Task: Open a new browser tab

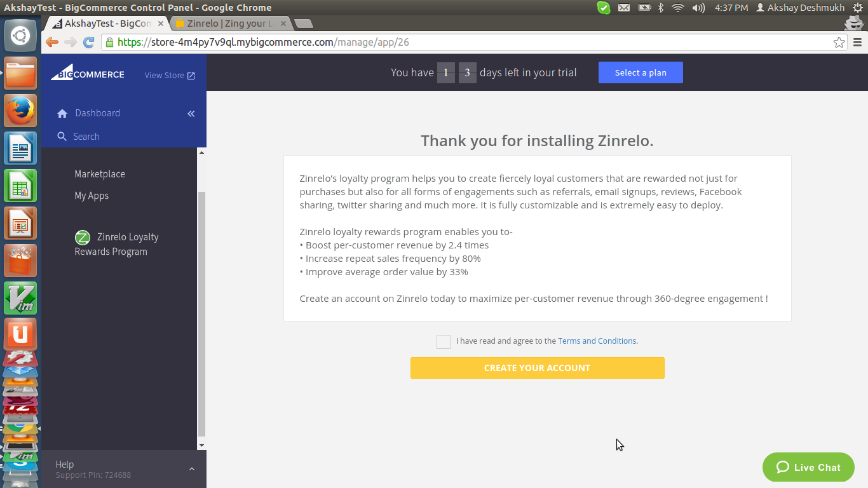Action: point(304,24)
